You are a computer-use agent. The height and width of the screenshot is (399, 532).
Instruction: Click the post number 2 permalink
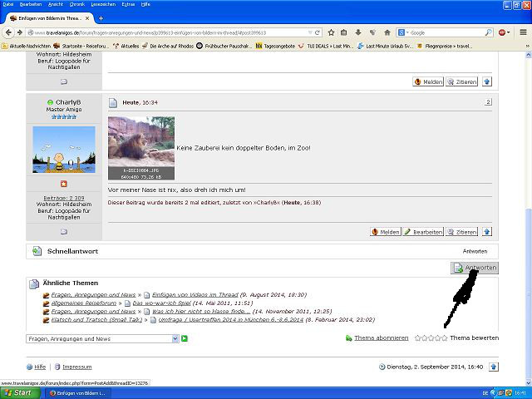tap(488, 102)
